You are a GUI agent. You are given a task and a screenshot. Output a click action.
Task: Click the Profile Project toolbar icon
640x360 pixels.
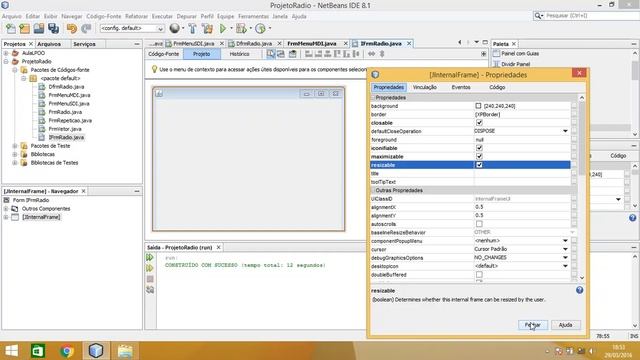pos(260,28)
